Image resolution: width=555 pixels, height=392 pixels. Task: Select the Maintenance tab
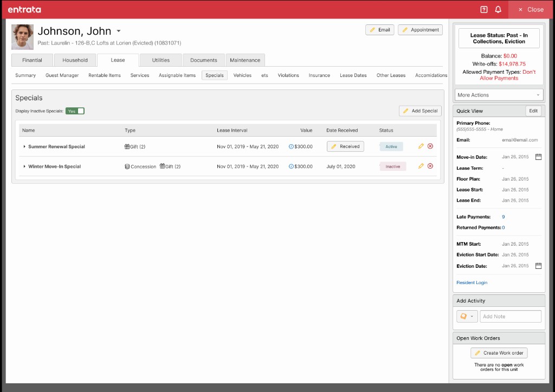245,60
